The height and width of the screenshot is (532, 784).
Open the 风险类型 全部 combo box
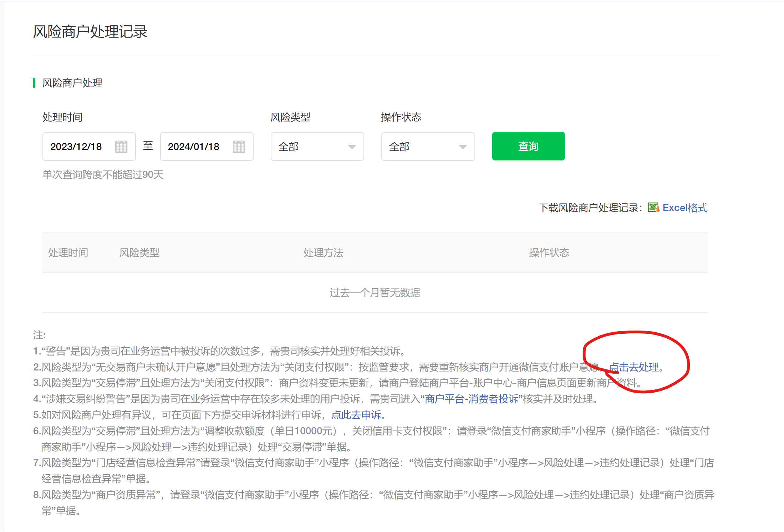(x=310, y=147)
